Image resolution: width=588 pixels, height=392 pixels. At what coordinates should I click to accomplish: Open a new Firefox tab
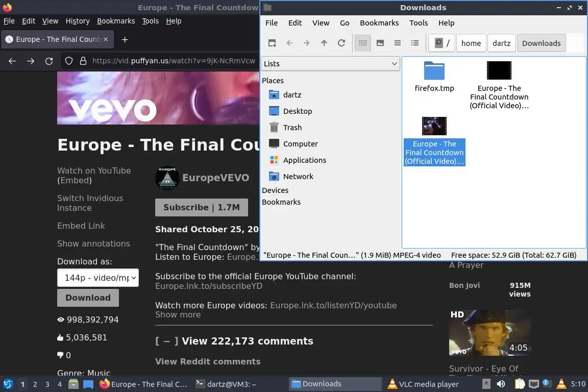click(x=125, y=39)
